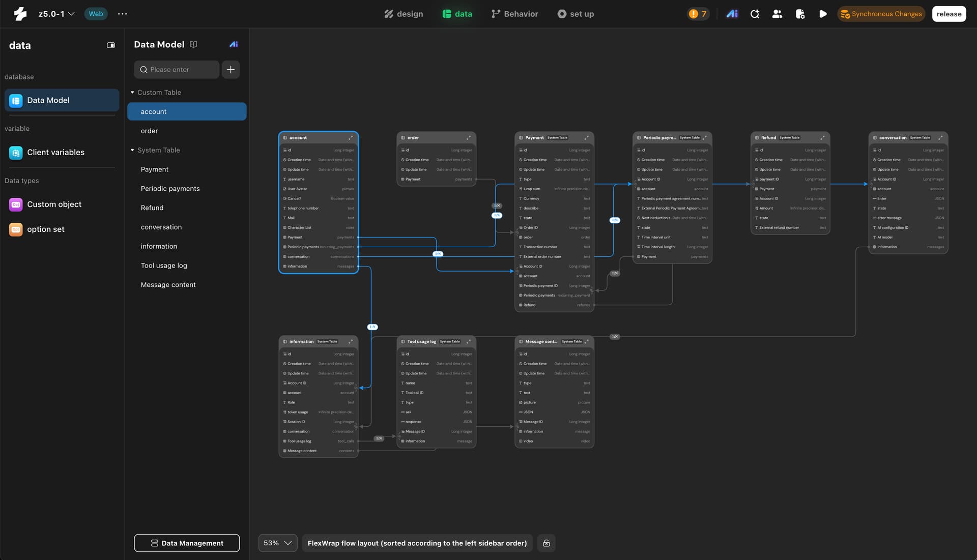Click the warnings badge showing 7
The image size is (977, 560).
click(698, 14)
